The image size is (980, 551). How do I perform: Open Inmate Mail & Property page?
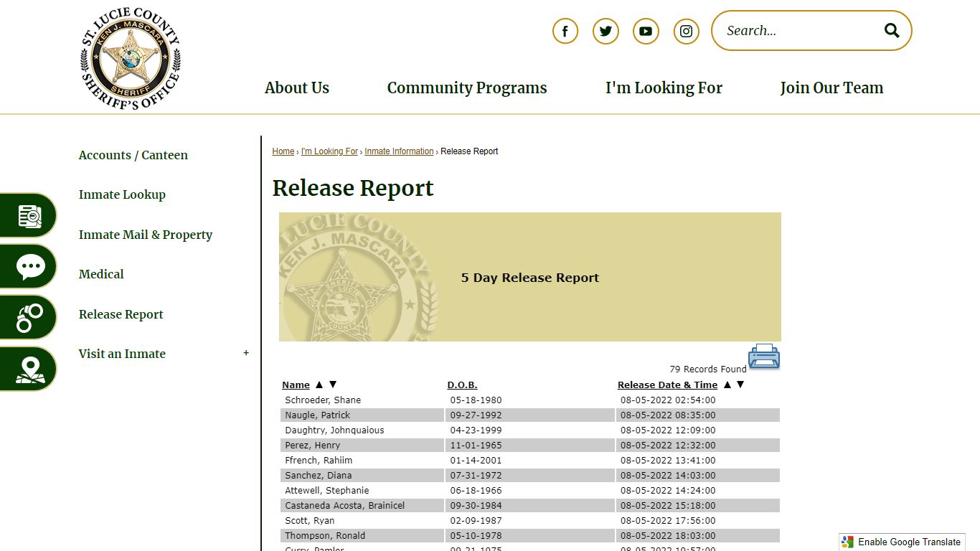pos(146,235)
